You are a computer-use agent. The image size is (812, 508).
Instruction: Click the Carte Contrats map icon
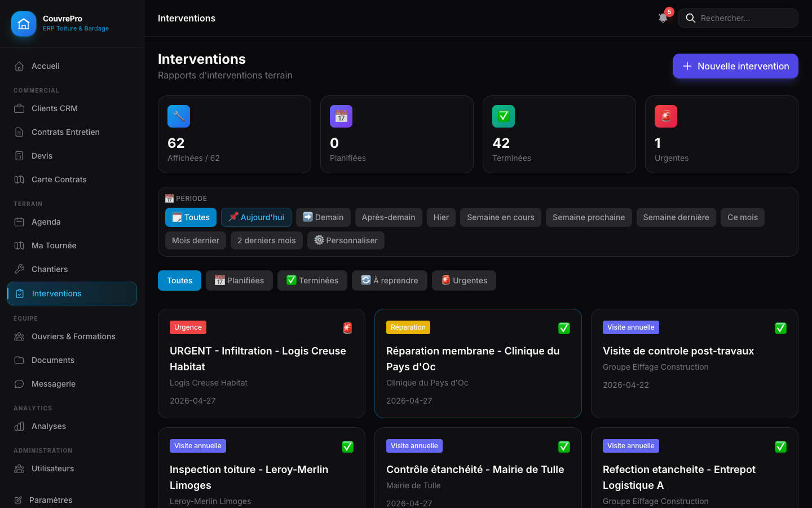pos(19,179)
